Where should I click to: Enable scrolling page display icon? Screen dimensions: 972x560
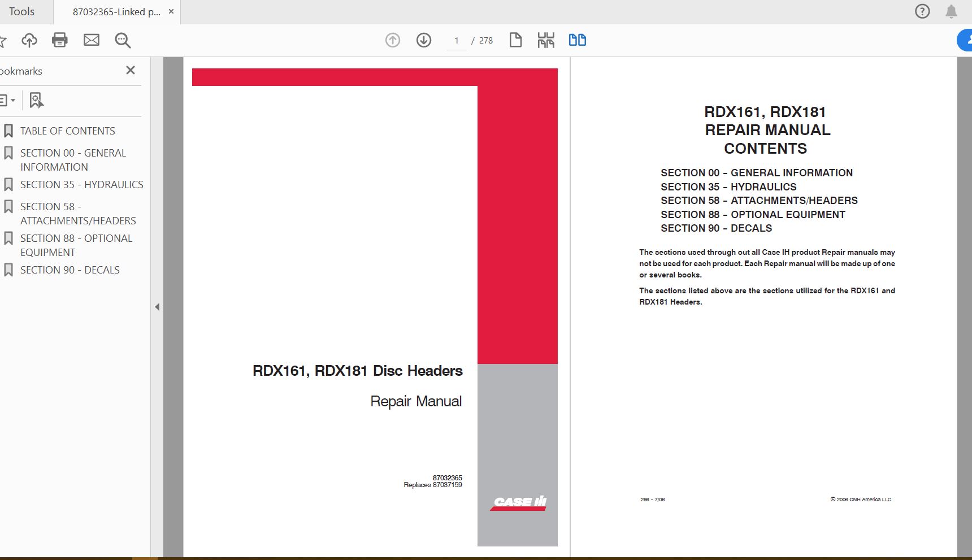546,40
